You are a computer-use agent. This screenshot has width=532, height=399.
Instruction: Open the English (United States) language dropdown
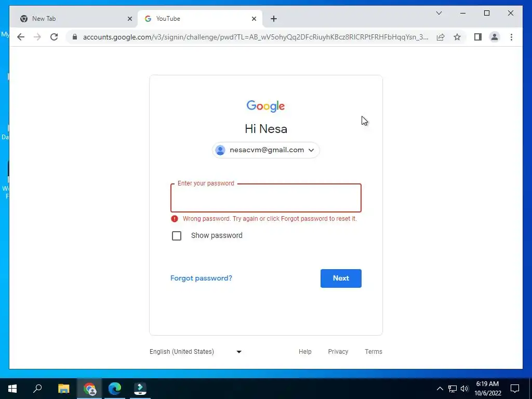(x=196, y=352)
